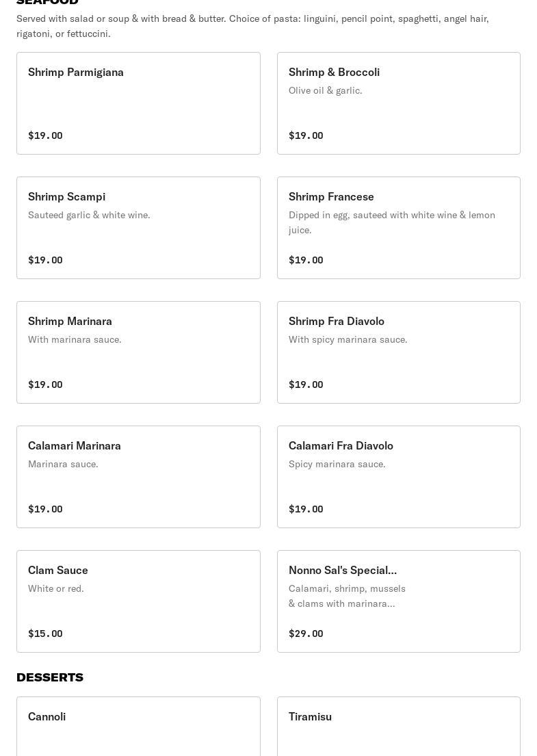Click the 'With spicy marinara sauce' description
The image size is (537, 756).
point(348,339)
